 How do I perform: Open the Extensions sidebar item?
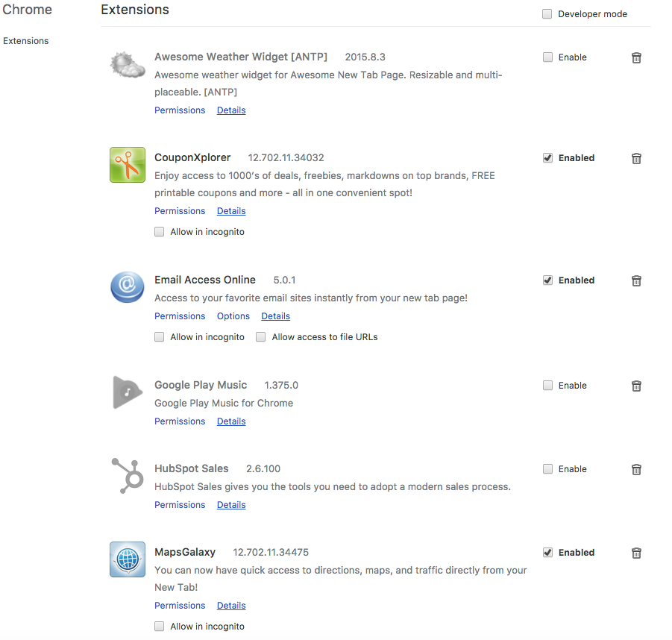point(25,41)
